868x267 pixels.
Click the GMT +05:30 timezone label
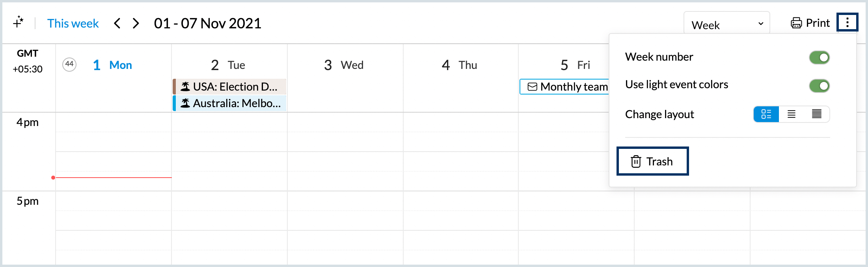[28, 61]
